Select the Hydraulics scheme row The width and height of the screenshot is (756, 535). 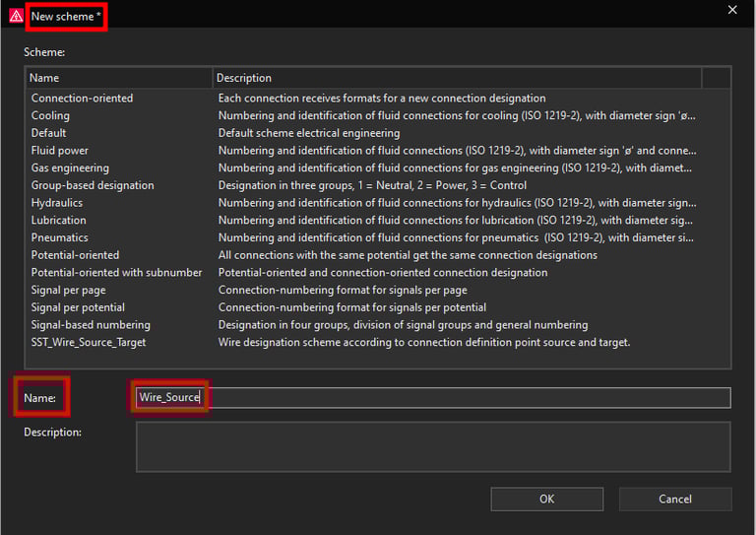point(57,203)
